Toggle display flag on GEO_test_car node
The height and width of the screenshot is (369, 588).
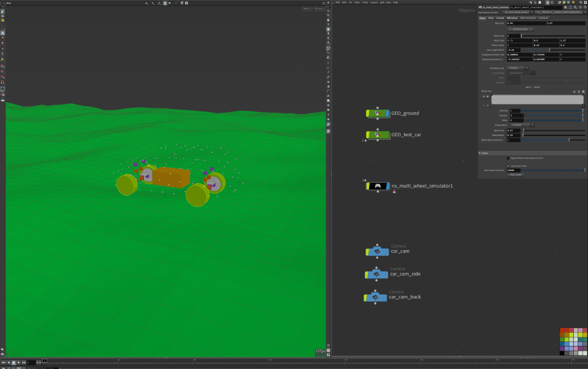pyautogui.click(x=388, y=135)
